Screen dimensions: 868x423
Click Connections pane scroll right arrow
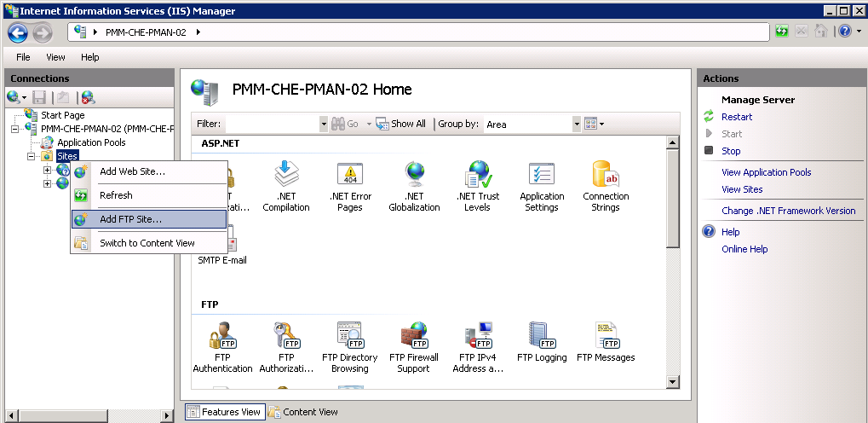167,414
